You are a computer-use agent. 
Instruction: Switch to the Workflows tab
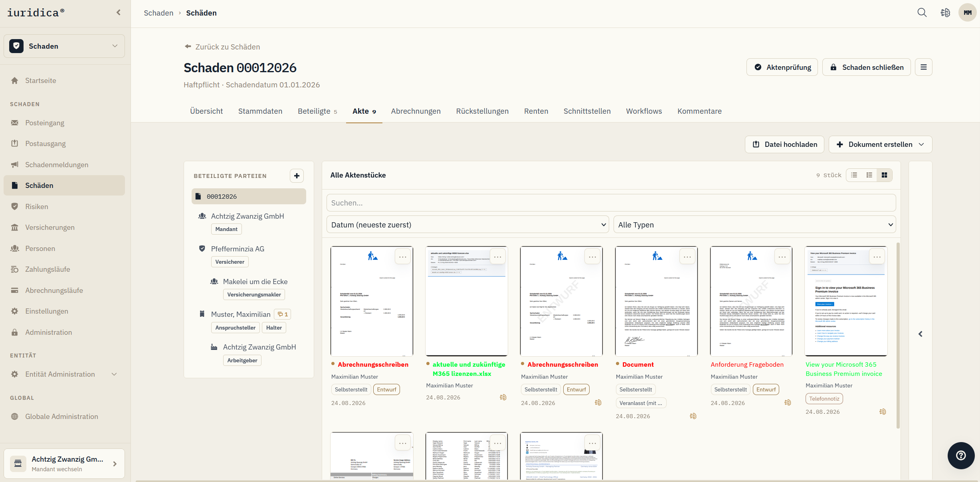(644, 111)
